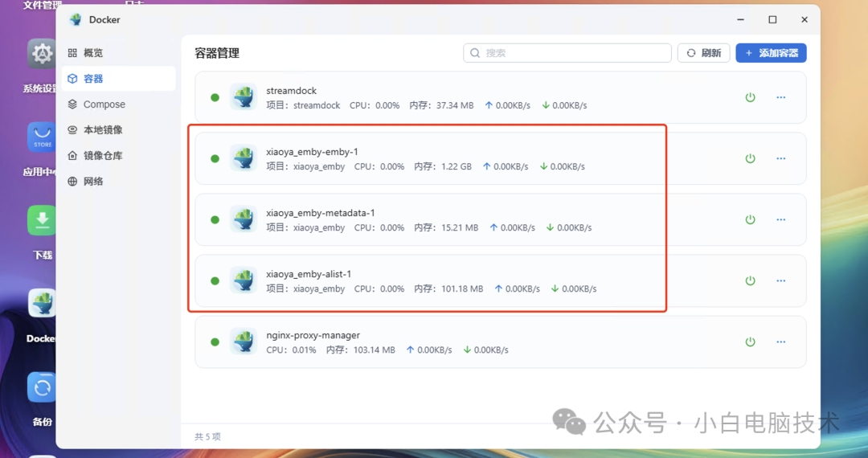This screenshot has height=458, width=868.
Task: Click the green status dot of xiaoya_emby-metadata-1
Action: [215, 219]
